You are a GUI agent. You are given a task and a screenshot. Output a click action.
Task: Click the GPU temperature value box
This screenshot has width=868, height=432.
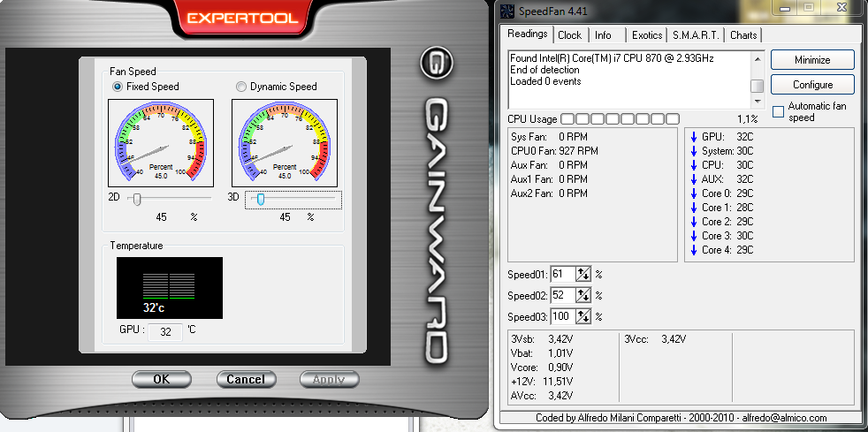(x=165, y=332)
